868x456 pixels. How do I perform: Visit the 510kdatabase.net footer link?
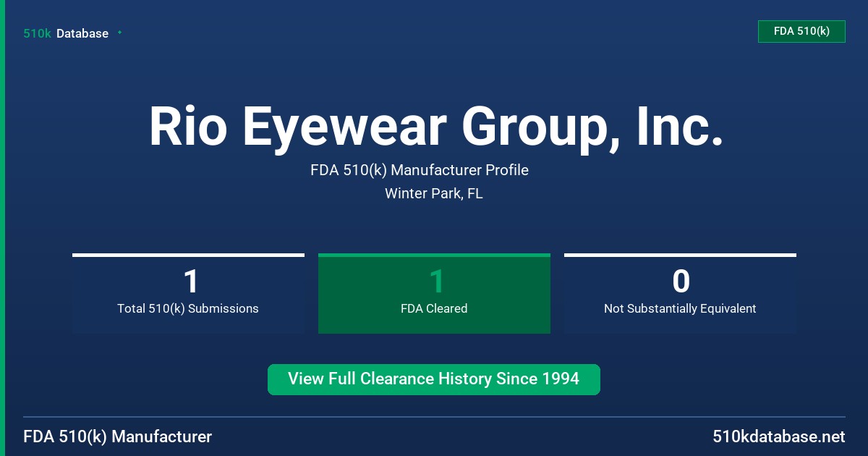pos(778,436)
